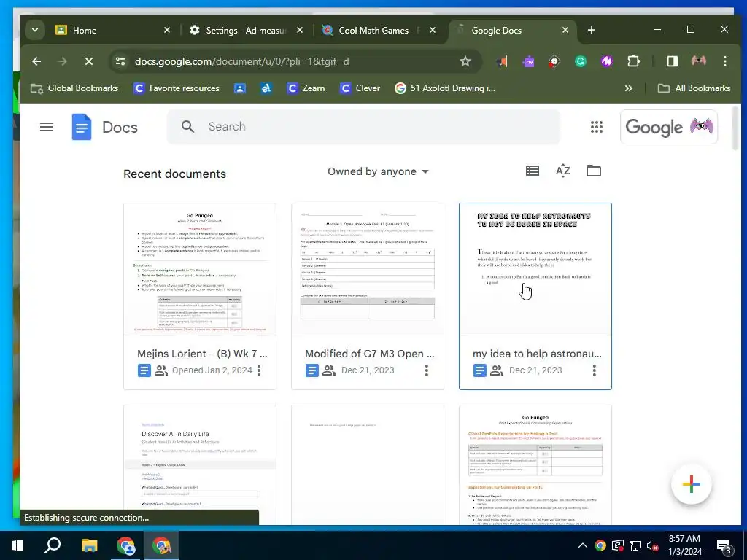Open more options for my idea astronauts document

click(594, 370)
